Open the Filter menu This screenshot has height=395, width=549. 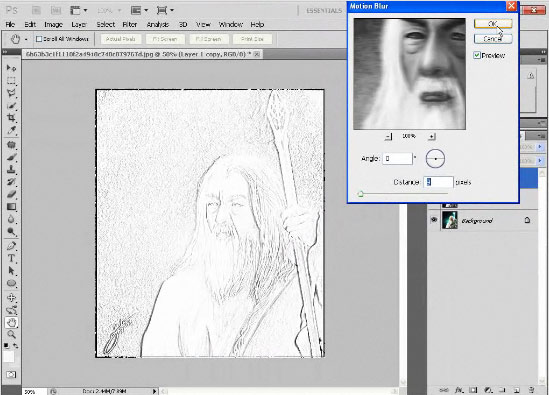pyautogui.click(x=130, y=24)
